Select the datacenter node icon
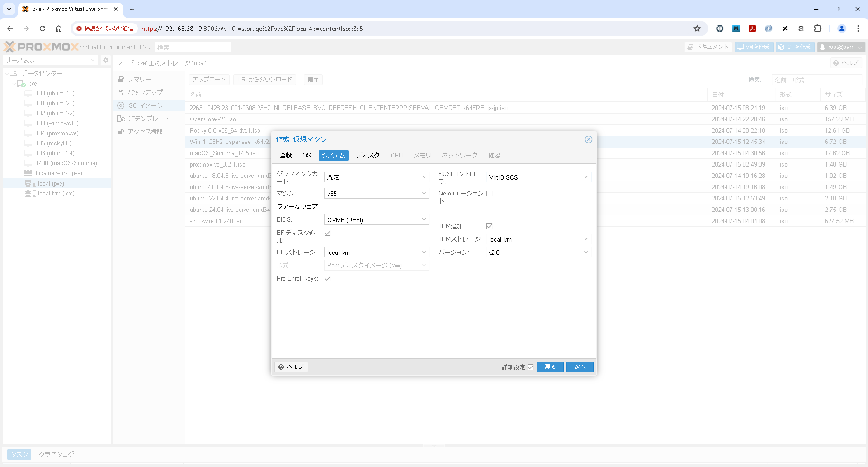This screenshot has height=467, width=868. pos(14,73)
